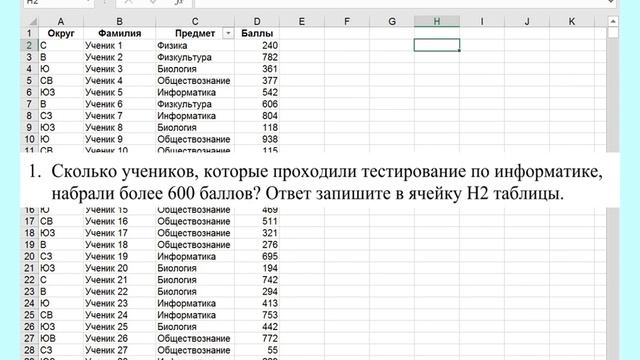Select Информатика in the Ученик 5 row

[x=195, y=92]
